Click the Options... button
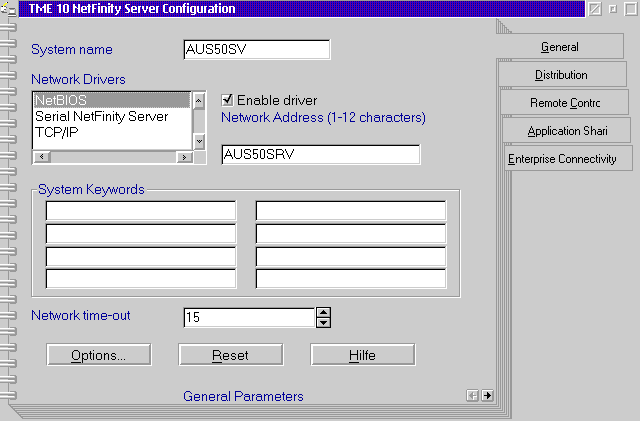 (x=98, y=355)
